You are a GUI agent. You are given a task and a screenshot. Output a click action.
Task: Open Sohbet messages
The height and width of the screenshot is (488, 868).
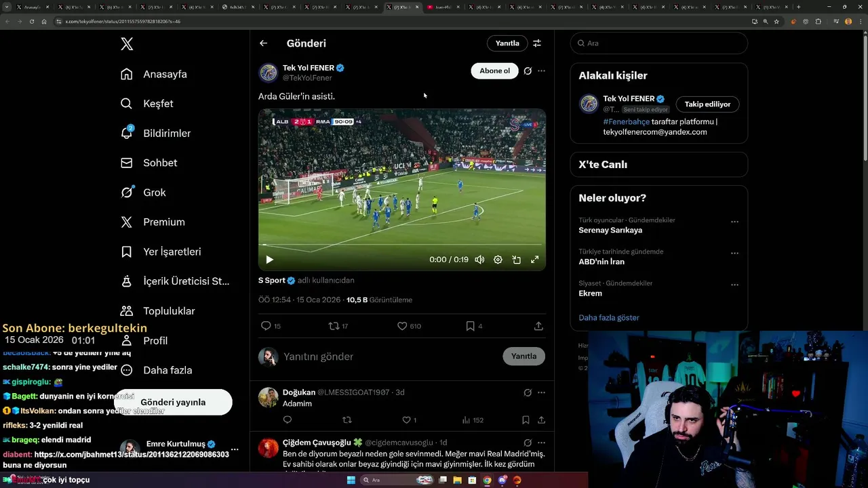click(149, 163)
